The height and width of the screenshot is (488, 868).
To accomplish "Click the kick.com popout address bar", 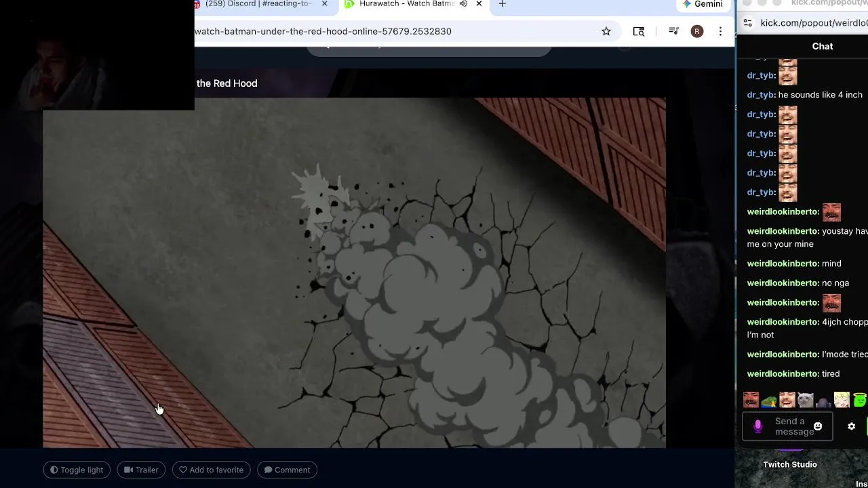I will (x=814, y=23).
